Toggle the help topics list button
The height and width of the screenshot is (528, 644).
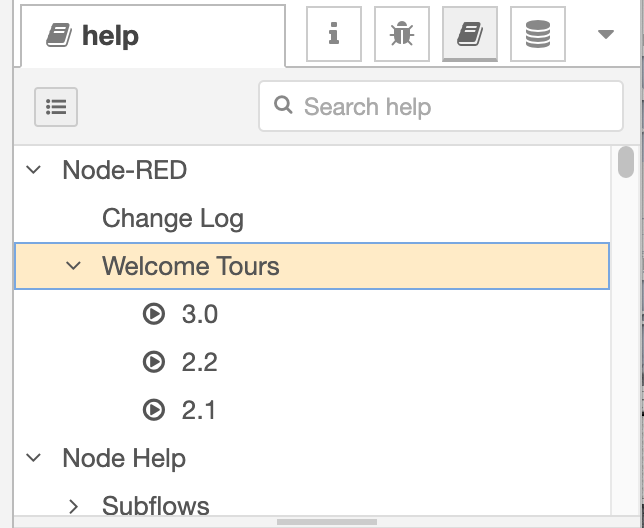pyautogui.click(x=56, y=107)
